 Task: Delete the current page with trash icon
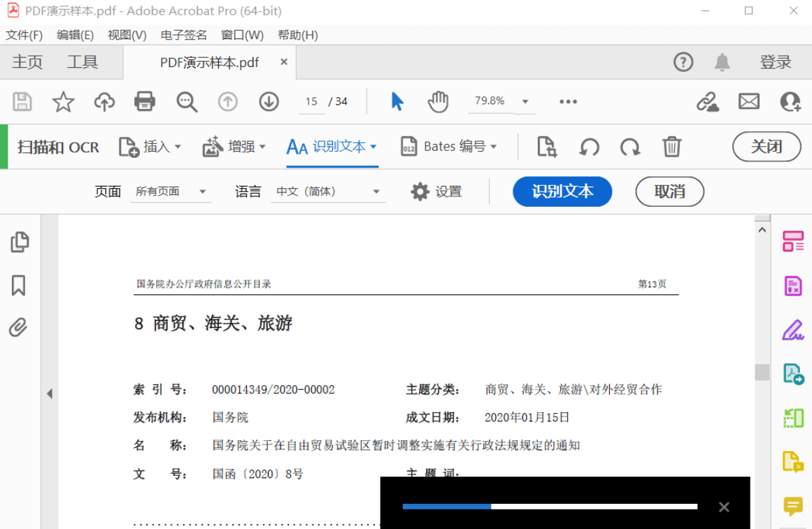click(x=672, y=147)
